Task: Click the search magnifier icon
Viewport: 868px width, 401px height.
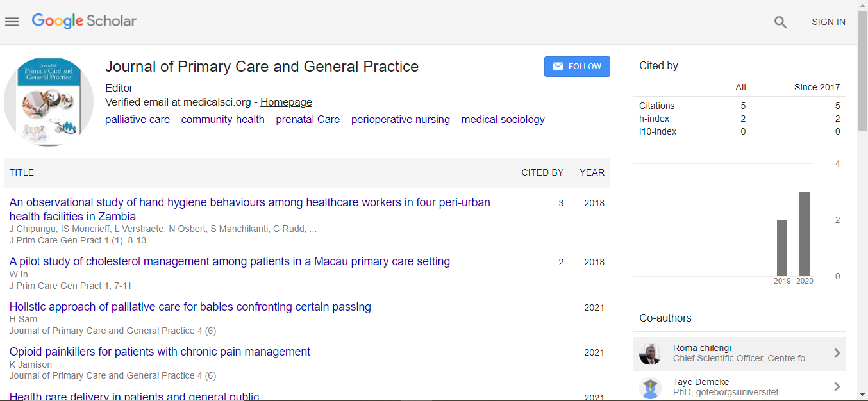Action: tap(780, 22)
